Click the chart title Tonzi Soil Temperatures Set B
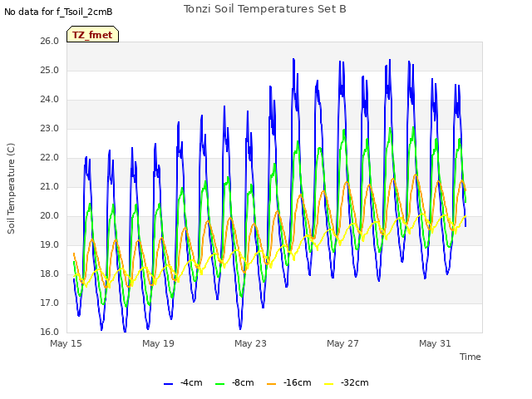 click(x=265, y=9)
